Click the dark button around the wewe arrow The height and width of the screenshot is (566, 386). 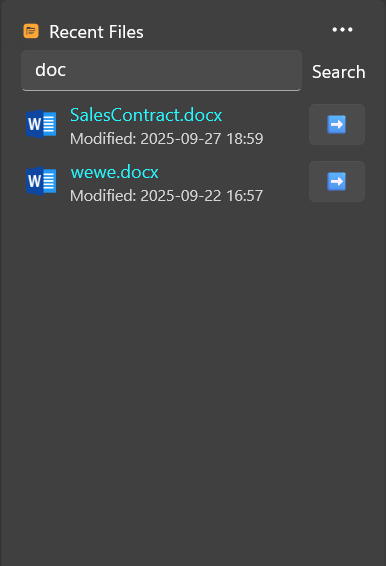pyautogui.click(x=337, y=182)
